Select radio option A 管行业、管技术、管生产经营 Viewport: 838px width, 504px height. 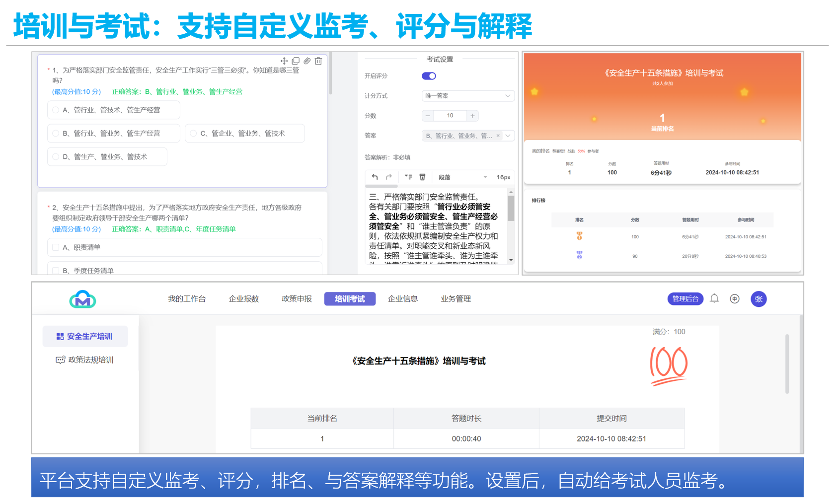(56, 110)
